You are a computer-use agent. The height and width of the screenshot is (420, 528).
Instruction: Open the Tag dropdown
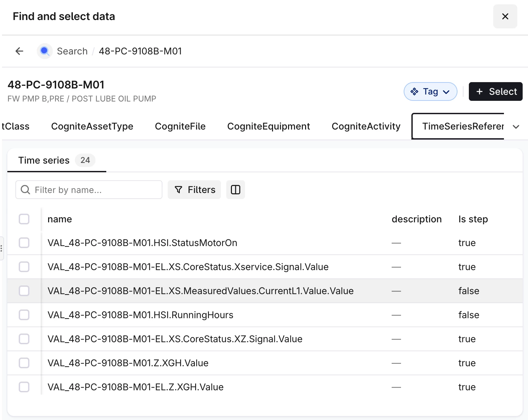[430, 91]
